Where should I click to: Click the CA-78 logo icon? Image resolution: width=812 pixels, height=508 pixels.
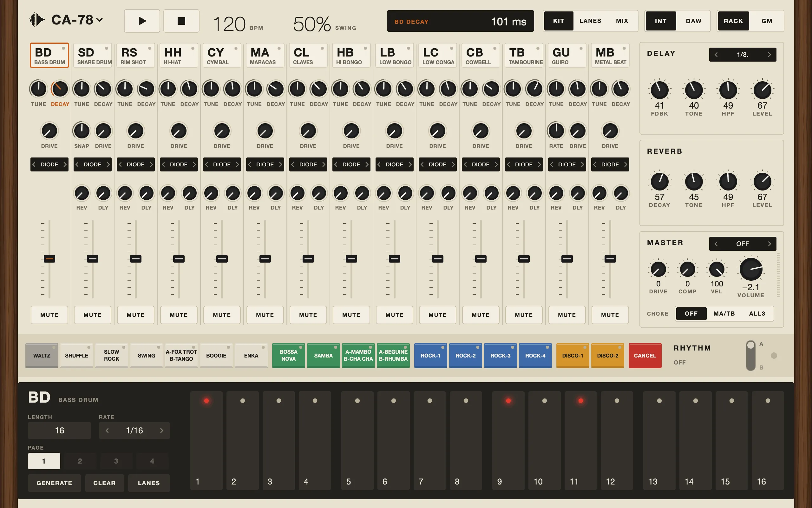tap(37, 20)
